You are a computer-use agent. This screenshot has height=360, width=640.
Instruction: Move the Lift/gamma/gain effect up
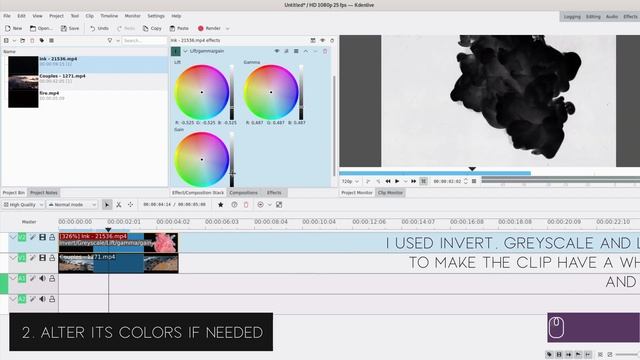point(306,51)
